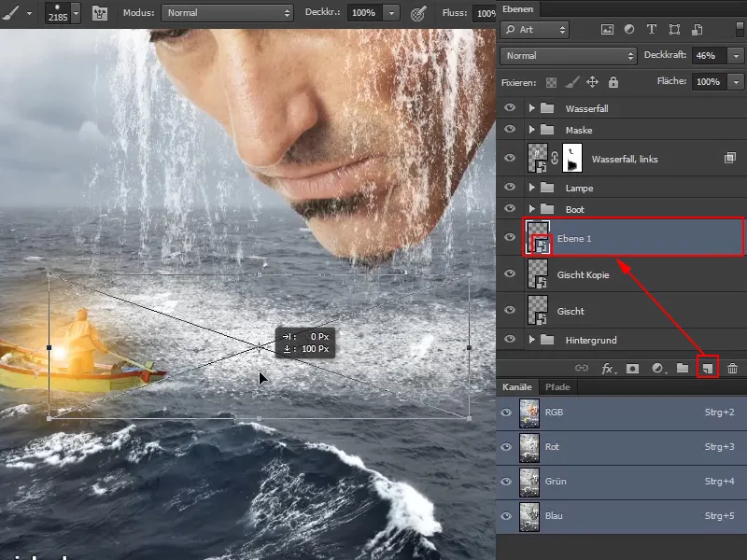Expand the Maske group
This screenshot has height=560, width=747.
pyautogui.click(x=531, y=130)
